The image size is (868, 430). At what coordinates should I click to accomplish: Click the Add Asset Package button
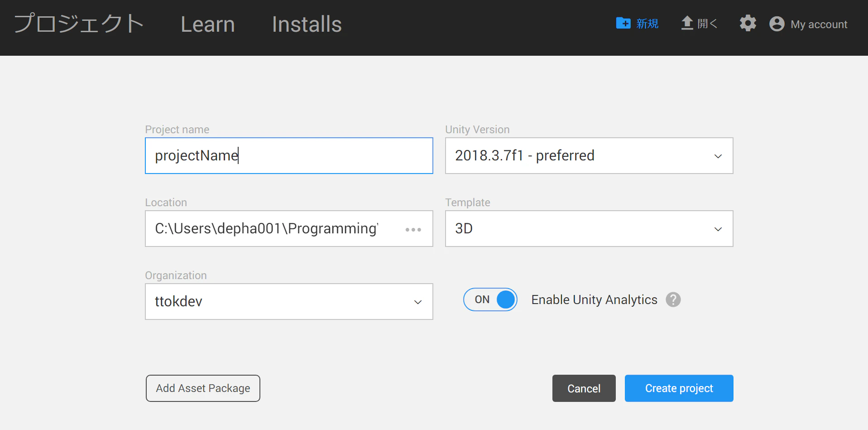(x=203, y=388)
